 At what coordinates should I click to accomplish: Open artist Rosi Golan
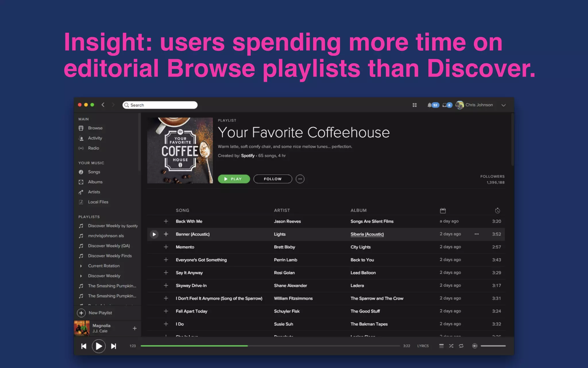(284, 273)
